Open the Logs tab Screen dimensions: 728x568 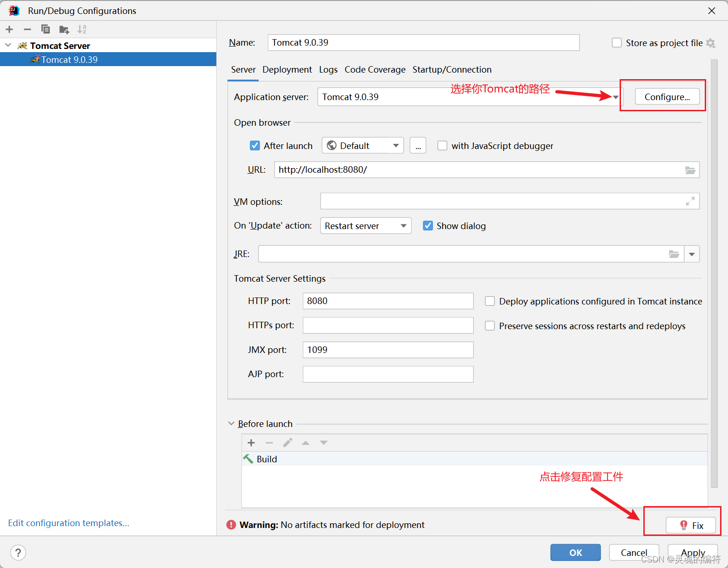tap(328, 69)
